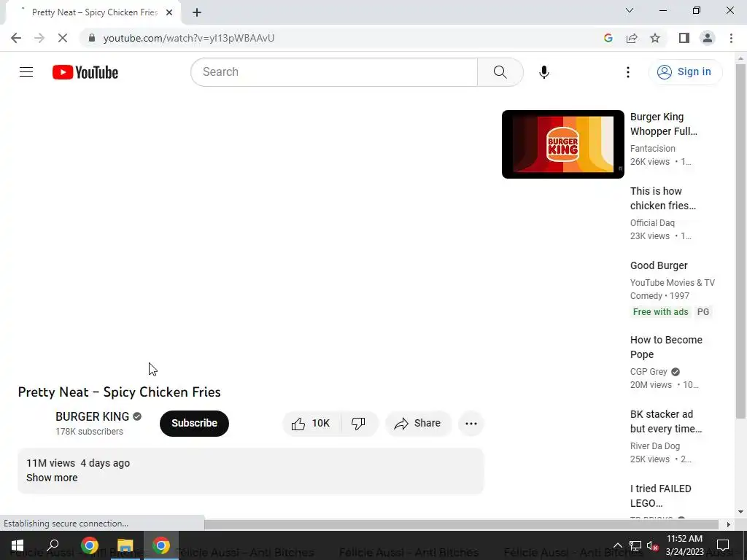This screenshot has width=747, height=560.
Task: Click the browser Back arrow
Action: click(x=16, y=38)
